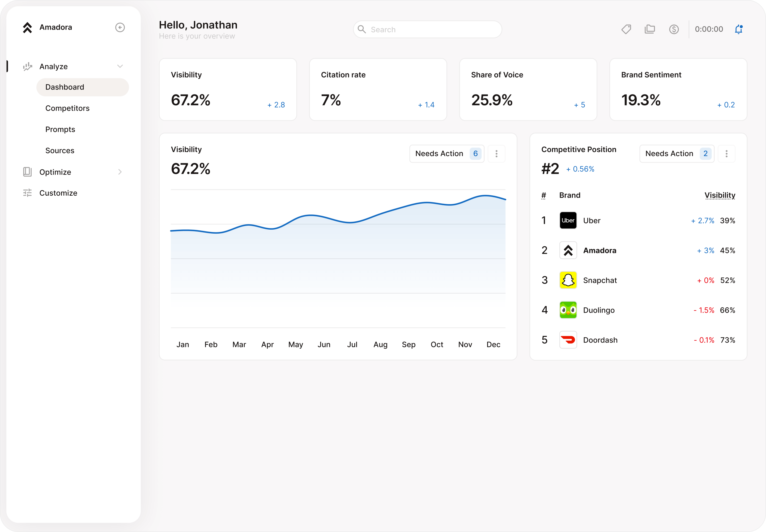Open the Citation rate 7% card
This screenshot has width=766, height=532.
(x=378, y=90)
